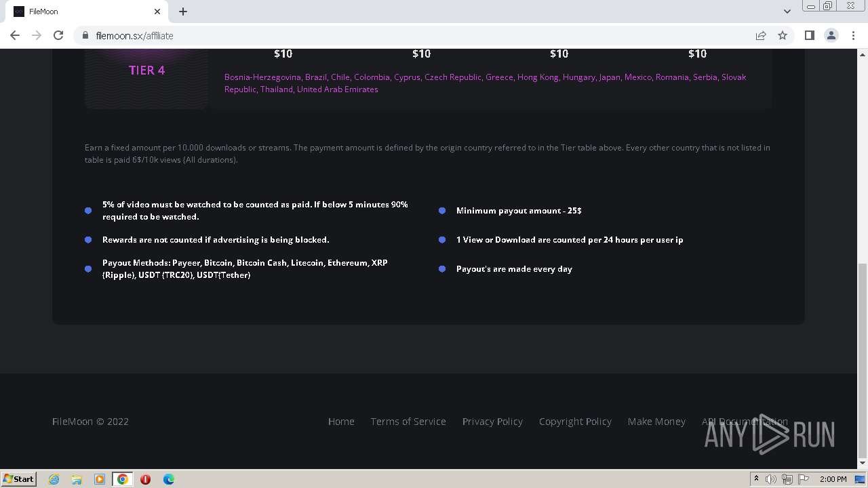Viewport: 868px width, 488px height.
Task: Click the 'Rewards are not counted' advertising text
Action: [216, 240]
